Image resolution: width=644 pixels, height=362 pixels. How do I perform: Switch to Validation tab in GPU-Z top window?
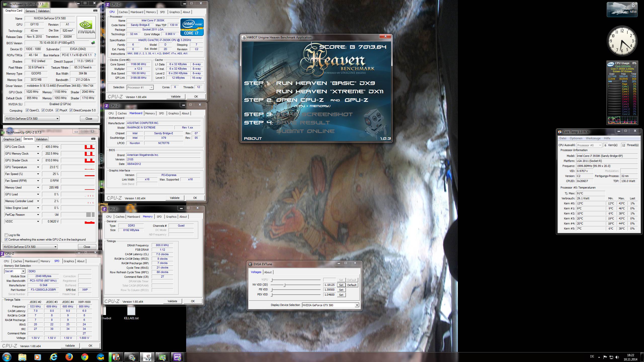click(x=44, y=11)
